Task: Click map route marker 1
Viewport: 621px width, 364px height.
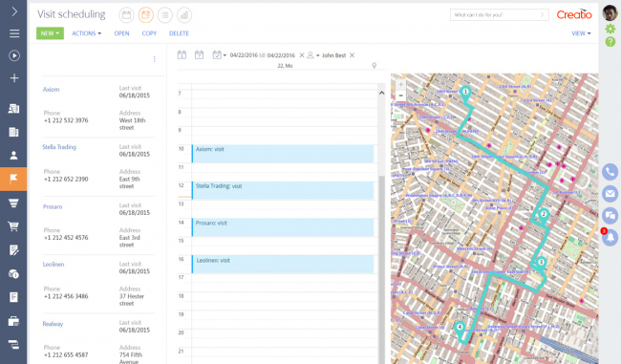Action: coord(465,93)
